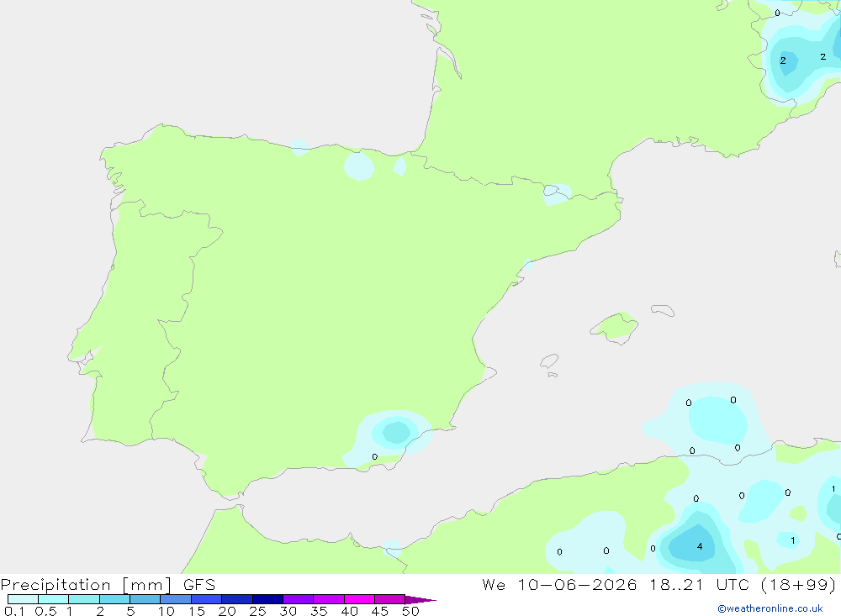Click the '(18+99)' forecast offset text
Screen dimensions: 841x616
[799, 584]
